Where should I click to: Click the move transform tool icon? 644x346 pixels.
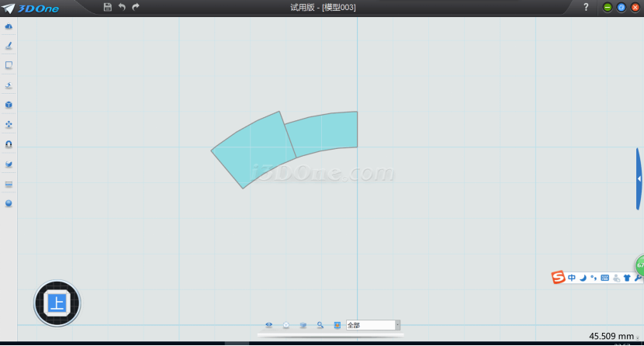pyautogui.click(x=9, y=124)
